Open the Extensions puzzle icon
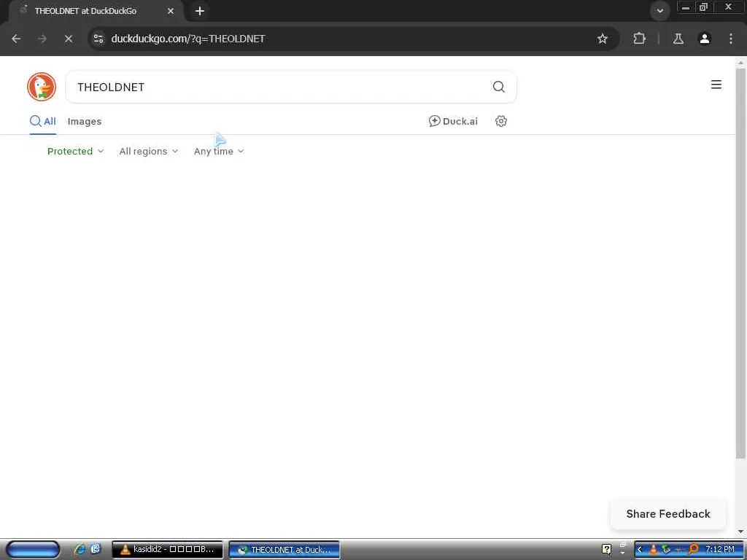747x560 pixels. [639, 39]
